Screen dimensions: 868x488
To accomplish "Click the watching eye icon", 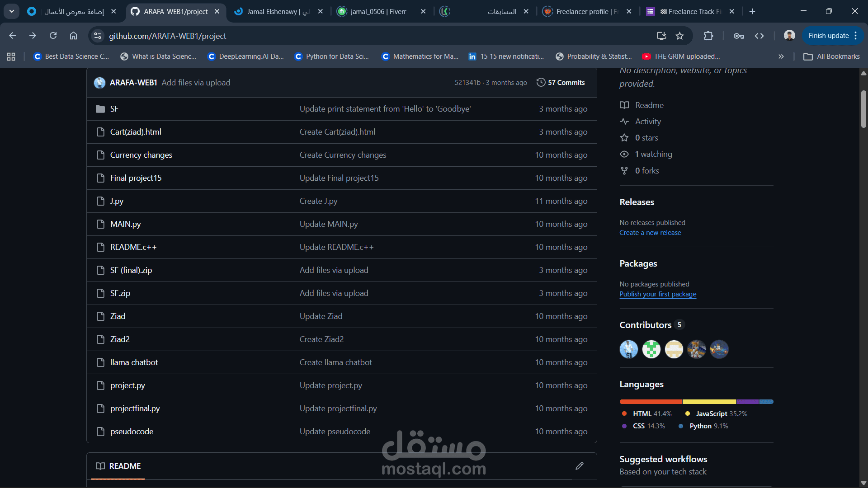I will [624, 154].
